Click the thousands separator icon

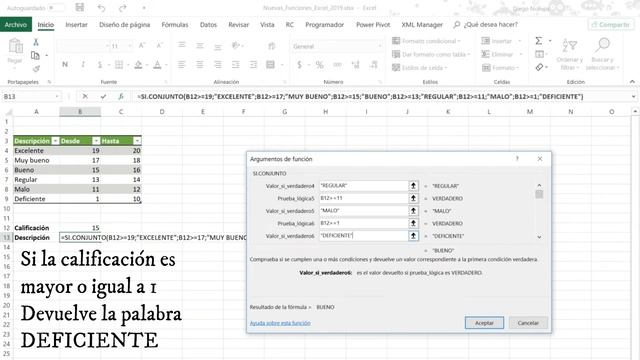337,64
